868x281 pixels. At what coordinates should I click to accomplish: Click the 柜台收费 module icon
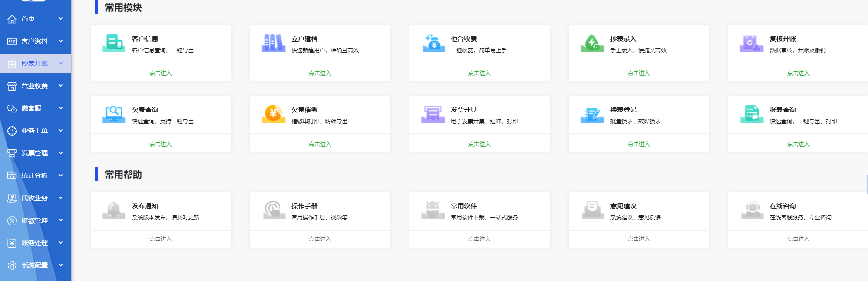click(x=433, y=43)
